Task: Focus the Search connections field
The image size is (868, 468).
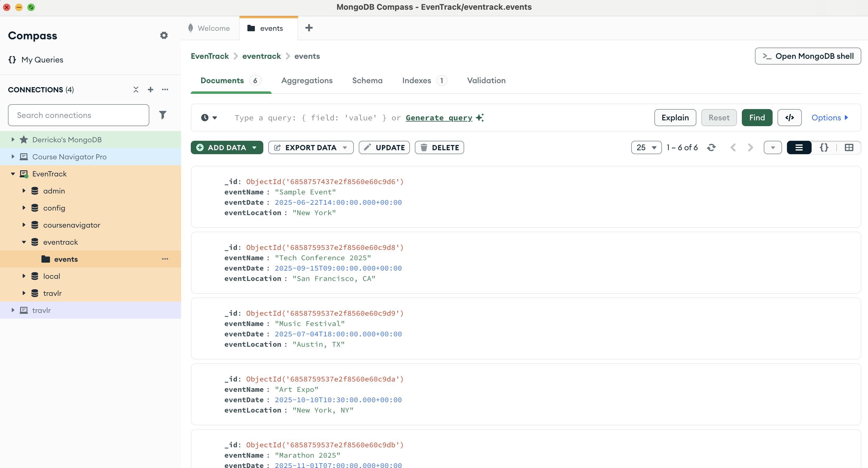Action: click(x=79, y=115)
